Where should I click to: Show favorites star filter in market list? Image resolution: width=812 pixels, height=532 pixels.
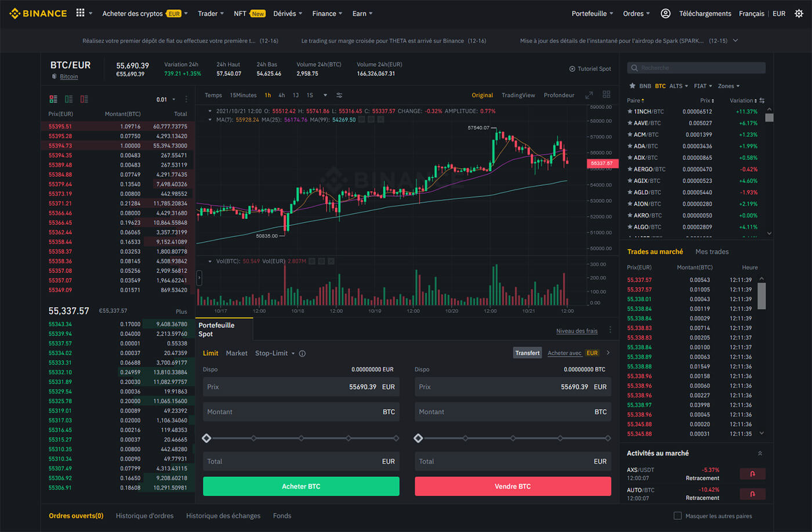pos(632,86)
